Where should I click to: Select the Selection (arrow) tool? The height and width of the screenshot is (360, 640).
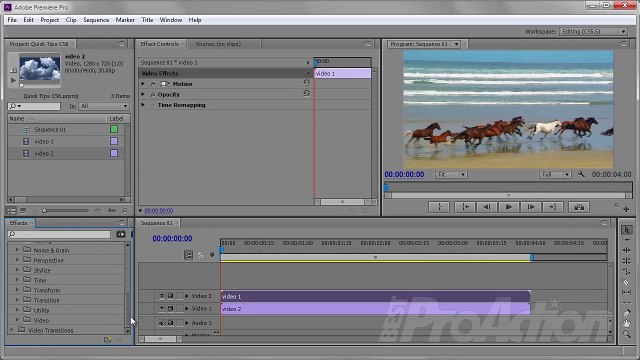627,230
